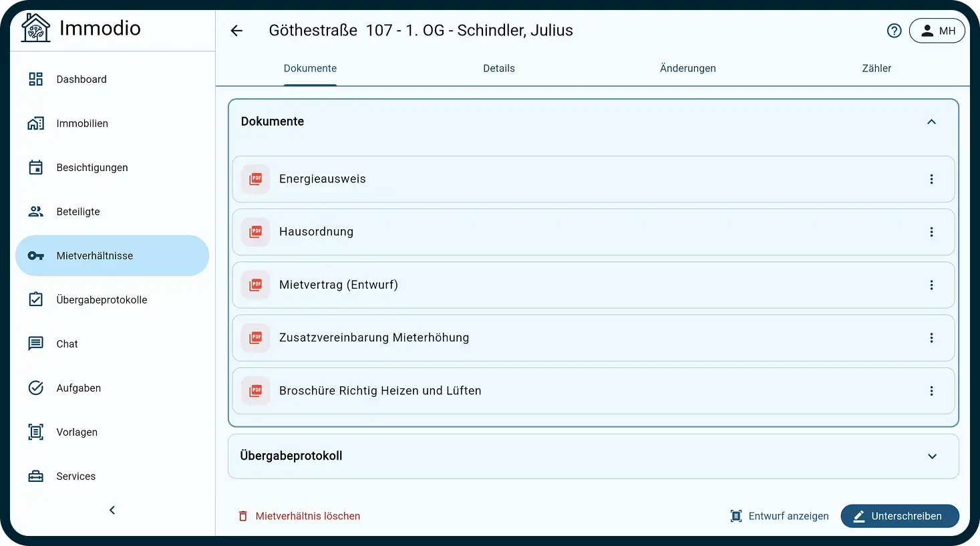Open the Mietvertrag (Entwurf) document

593,285
